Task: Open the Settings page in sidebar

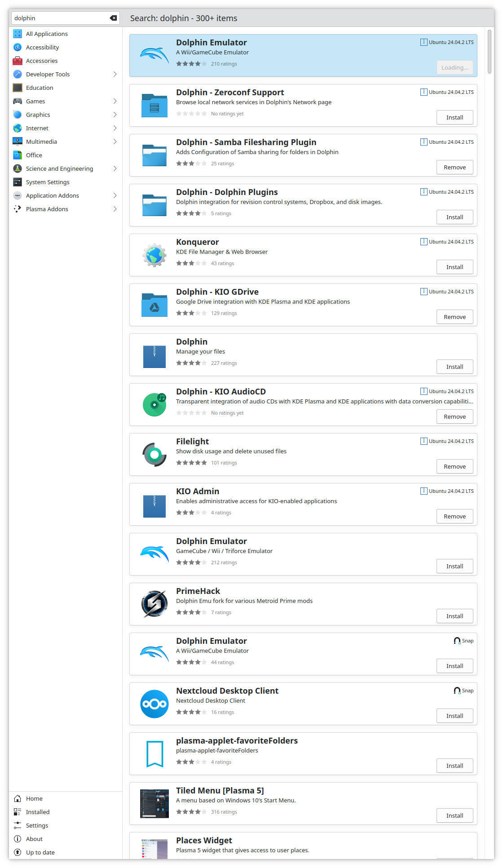Action: click(x=66, y=825)
